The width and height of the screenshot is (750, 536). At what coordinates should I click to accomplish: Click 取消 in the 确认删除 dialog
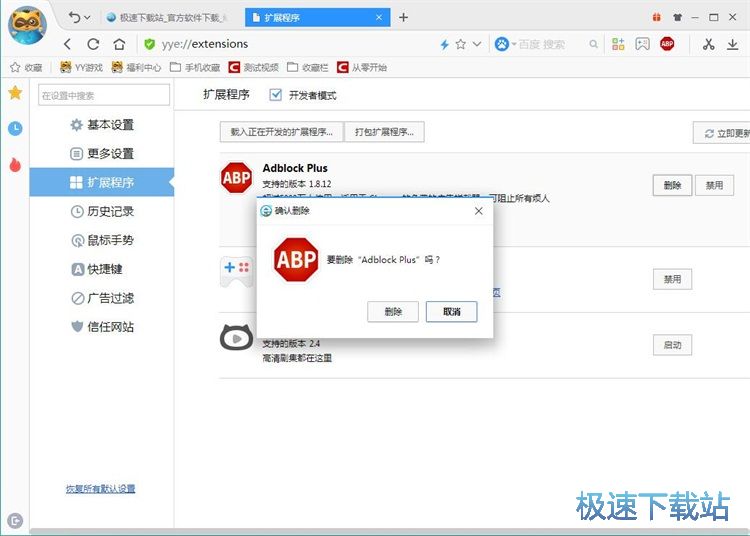451,312
